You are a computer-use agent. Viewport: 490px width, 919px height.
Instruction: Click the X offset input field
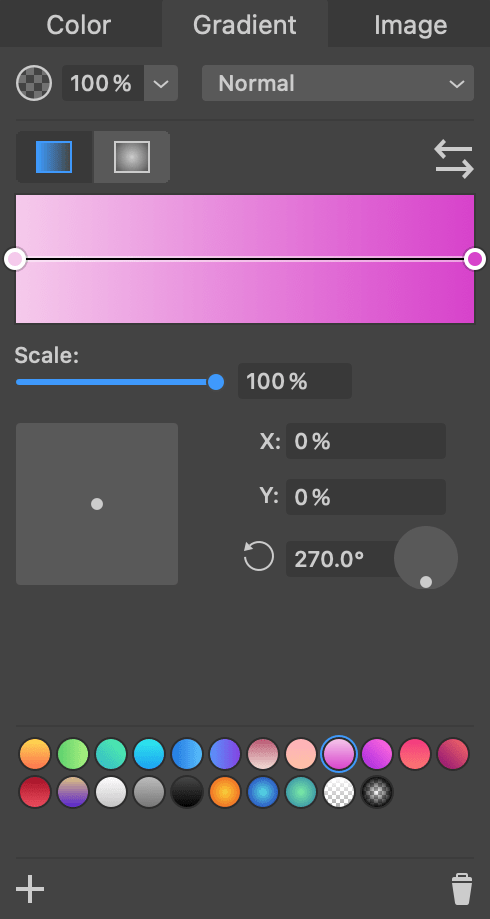366,441
